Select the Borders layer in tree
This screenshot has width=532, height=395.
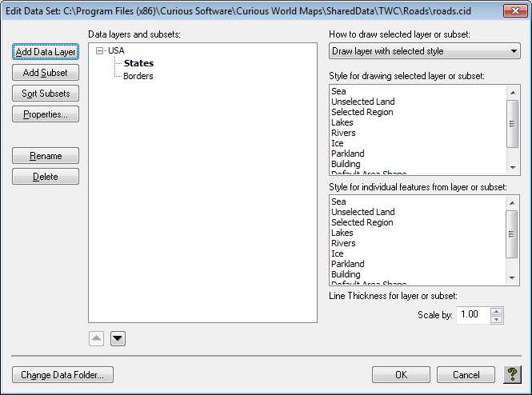pos(138,76)
